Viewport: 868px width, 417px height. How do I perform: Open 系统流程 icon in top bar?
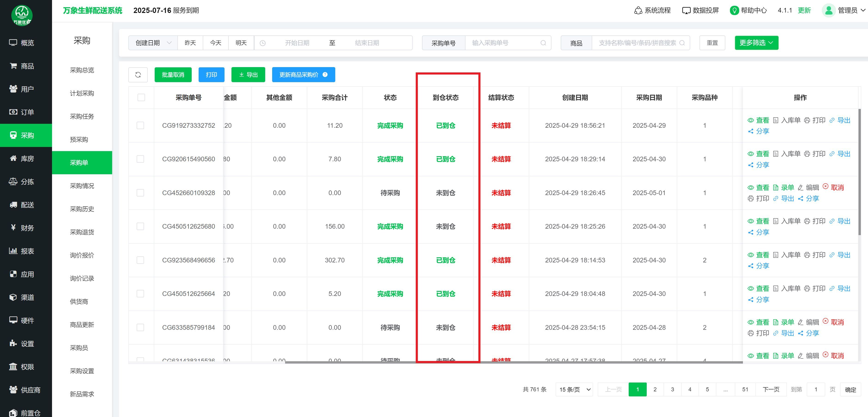click(638, 10)
